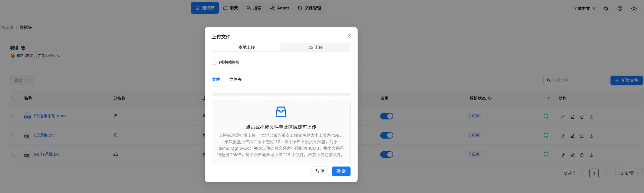Select the 文件 upload tab

[x=216, y=79]
